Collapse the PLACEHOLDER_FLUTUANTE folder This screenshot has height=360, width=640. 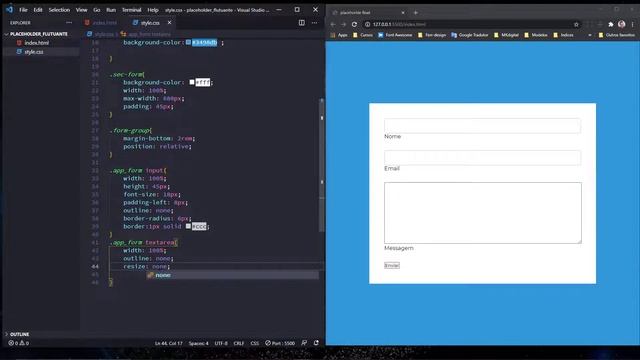coord(38,34)
